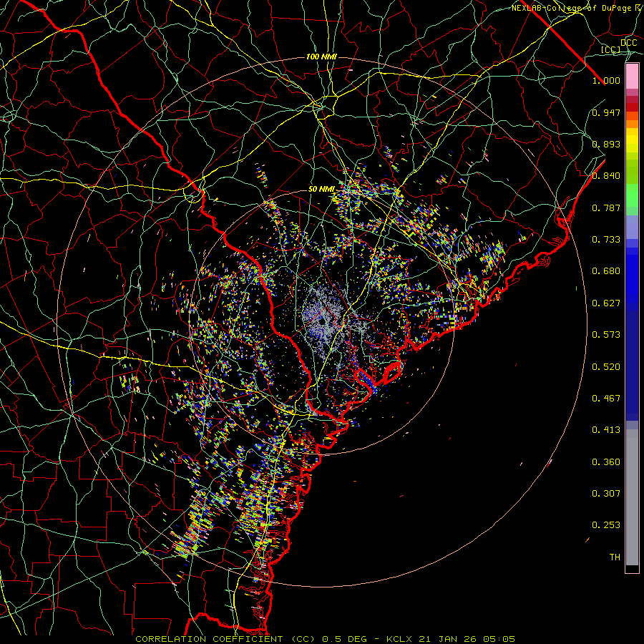Click the DCC label above the color bar
The height and width of the screenshot is (644, 644).
point(629,43)
